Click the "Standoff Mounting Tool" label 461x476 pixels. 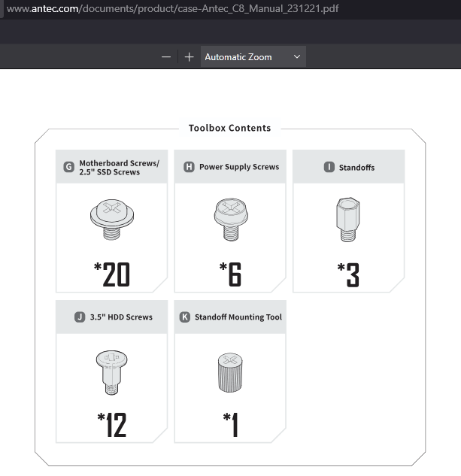[238, 317]
